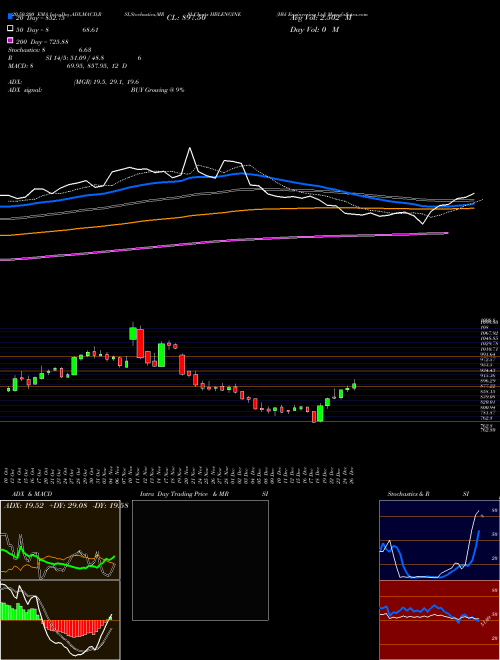Screen dimensions: 500x660
Task: Click the blue 20 Day EMA legend swatch
Action: (x=10, y=16)
